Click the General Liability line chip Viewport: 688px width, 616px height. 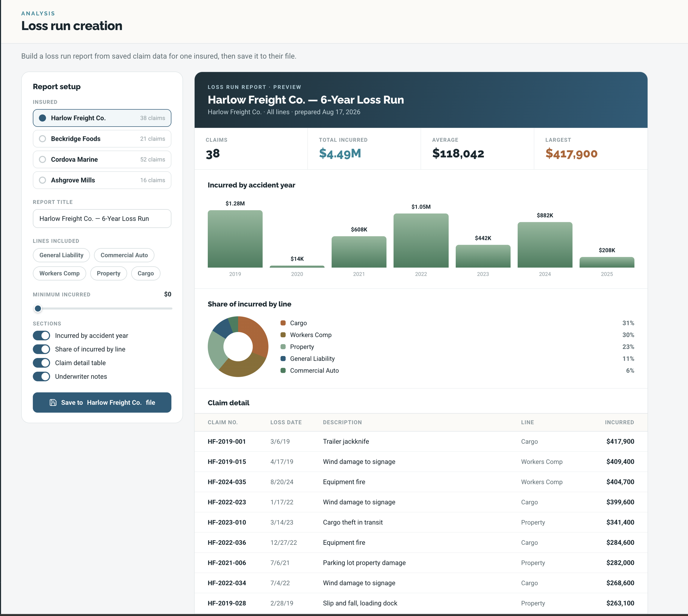click(x=61, y=255)
